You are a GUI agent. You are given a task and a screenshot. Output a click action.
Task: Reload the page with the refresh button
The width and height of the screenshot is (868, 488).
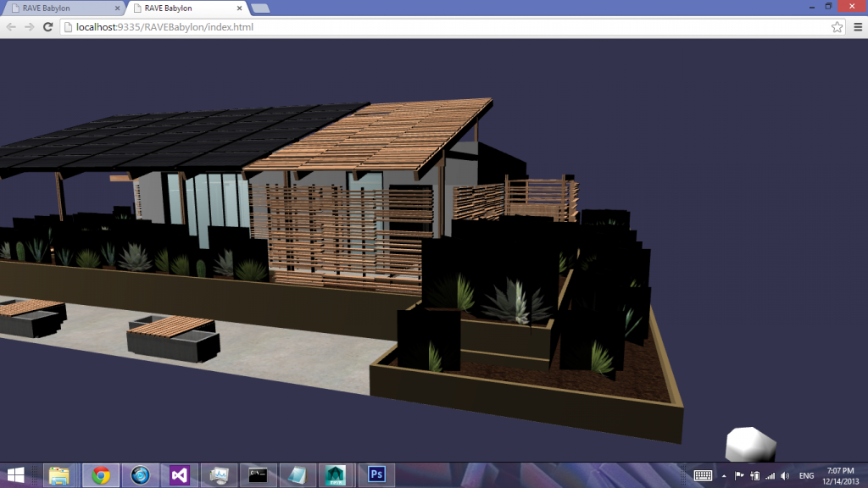tap(48, 27)
